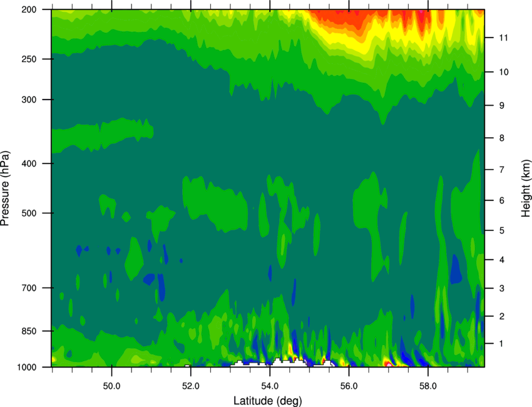
Task: Pick the 10 km height label
Action: pyautogui.click(x=504, y=72)
